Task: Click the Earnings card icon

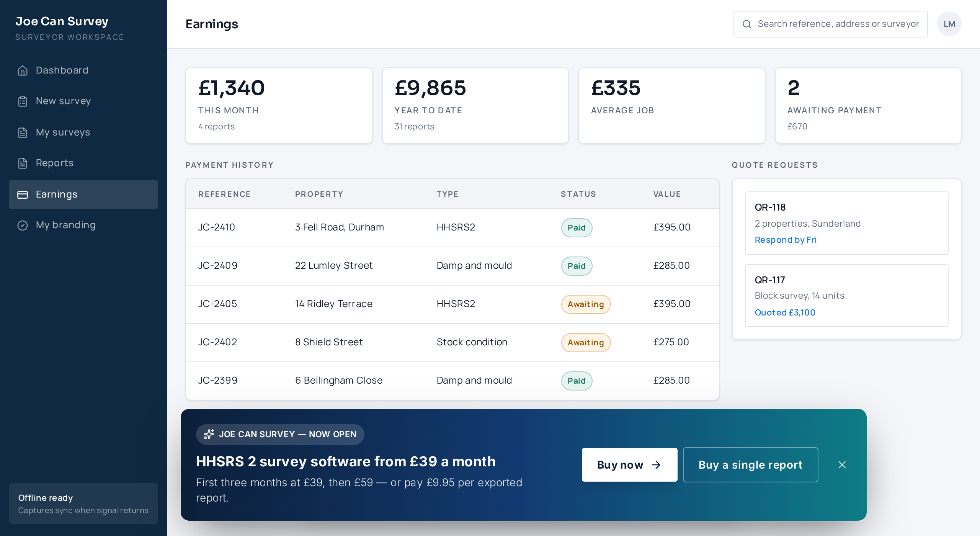Action: pos(23,194)
